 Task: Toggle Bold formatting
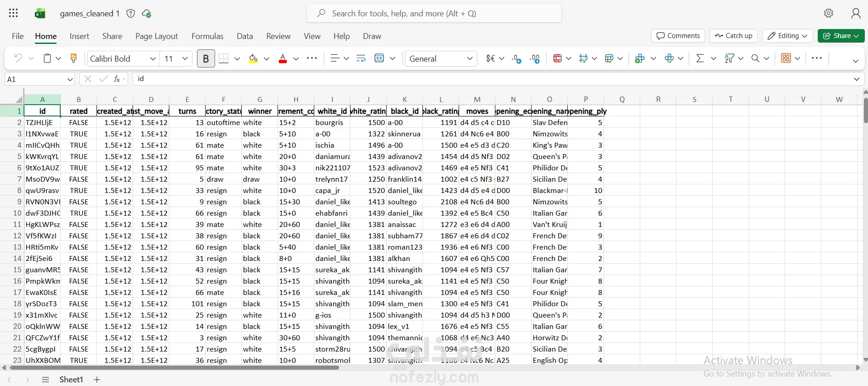pos(206,58)
